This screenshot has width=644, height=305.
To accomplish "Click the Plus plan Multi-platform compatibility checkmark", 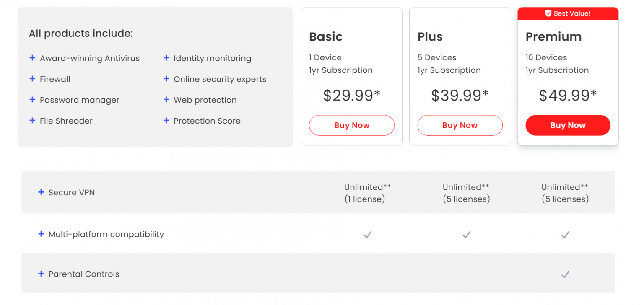I will point(467,235).
